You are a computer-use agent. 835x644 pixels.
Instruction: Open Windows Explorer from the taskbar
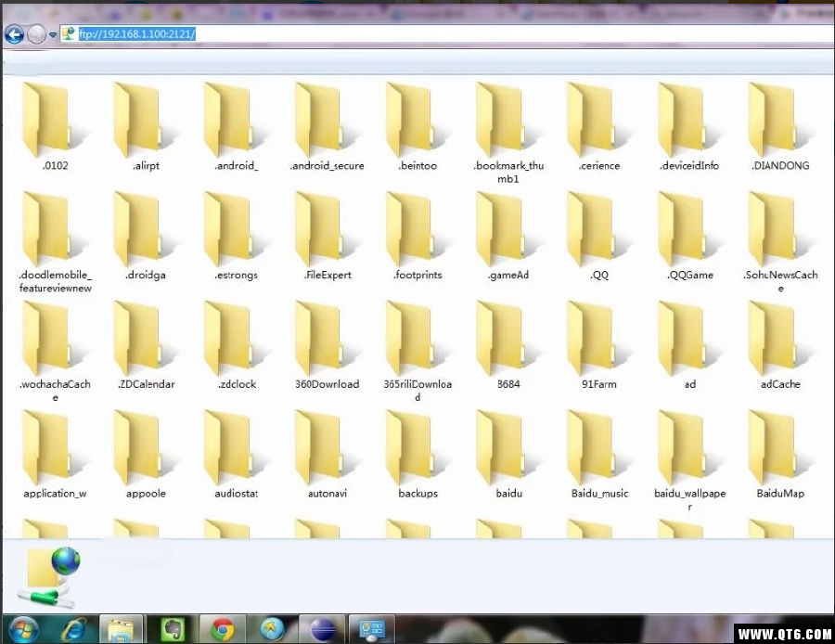(x=122, y=630)
